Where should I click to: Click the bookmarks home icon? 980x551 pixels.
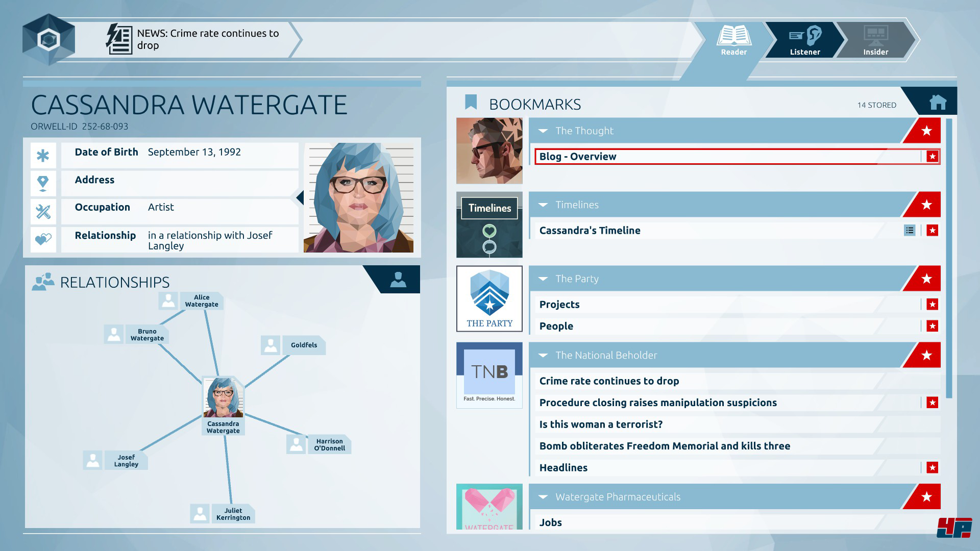937,103
